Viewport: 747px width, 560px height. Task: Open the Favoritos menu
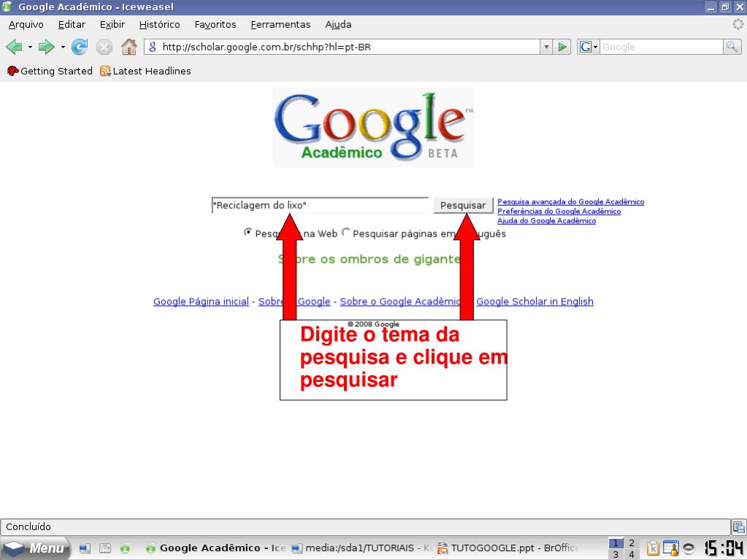215,24
